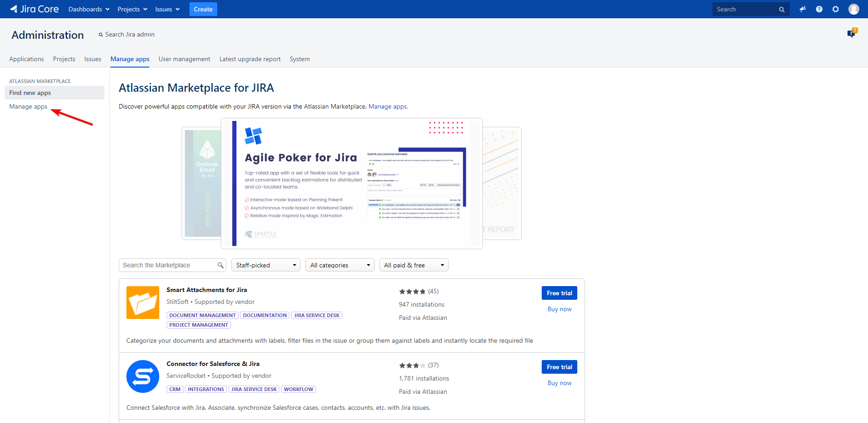Screen dimensions: 868x423
Task: Select the Agile Poker for Jira banner
Action: click(351, 183)
